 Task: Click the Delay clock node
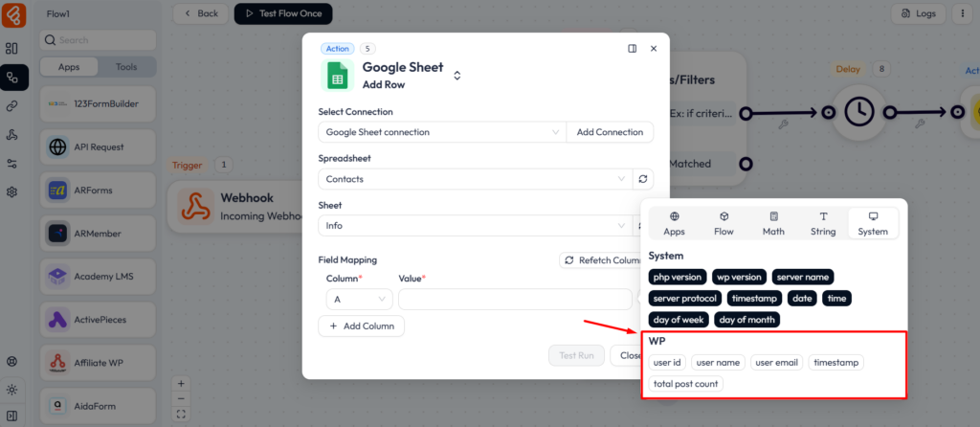[859, 113]
